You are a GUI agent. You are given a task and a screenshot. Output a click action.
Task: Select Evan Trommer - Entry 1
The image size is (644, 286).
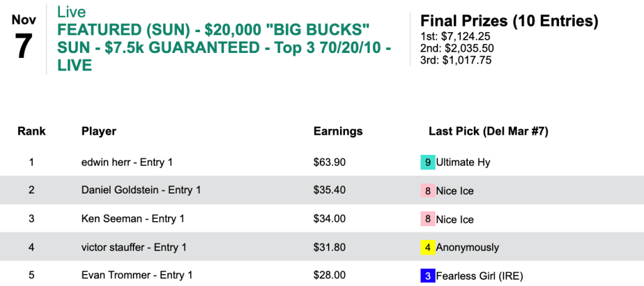(137, 275)
